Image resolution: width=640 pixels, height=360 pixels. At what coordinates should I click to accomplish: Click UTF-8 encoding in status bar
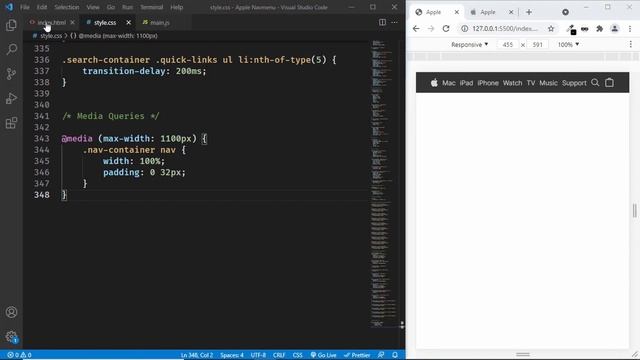point(258,355)
